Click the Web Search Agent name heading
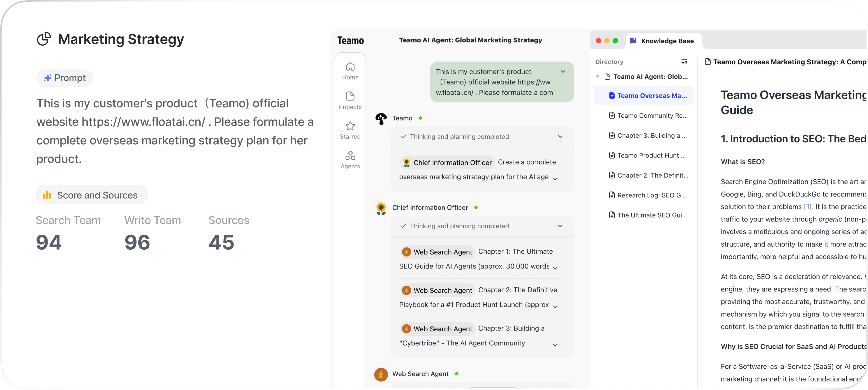Viewport: 868px width, 390px height. pos(420,374)
